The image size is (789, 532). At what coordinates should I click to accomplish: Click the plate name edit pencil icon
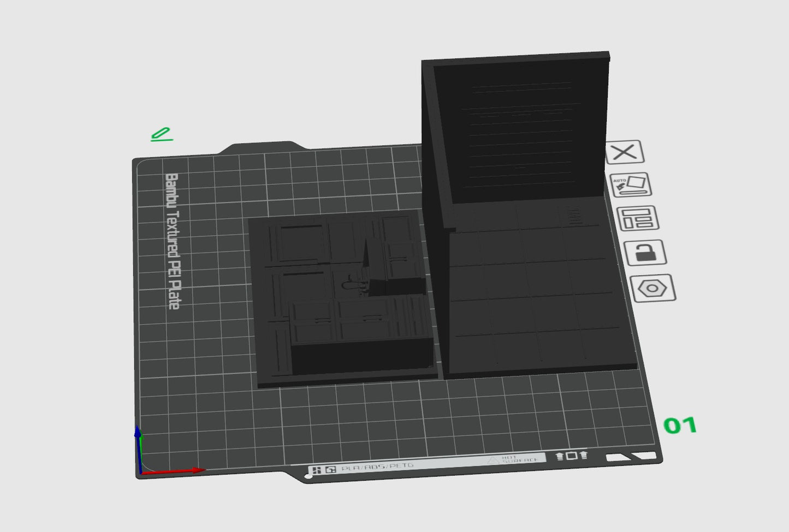[x=162, y=134]
